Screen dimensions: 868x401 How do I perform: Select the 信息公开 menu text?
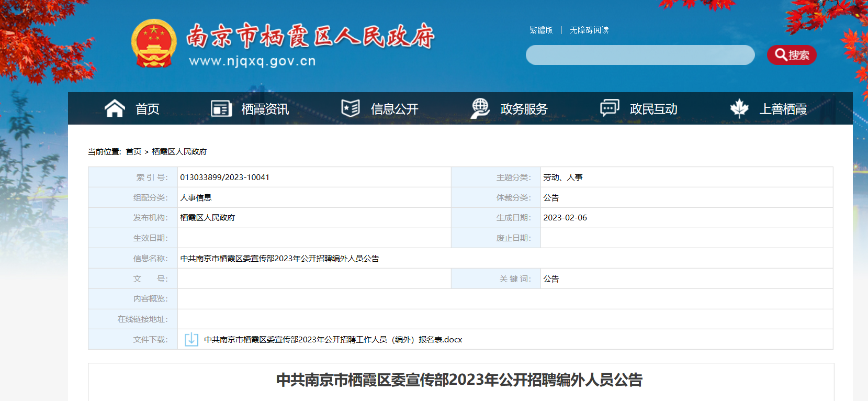tap(394, 109)
